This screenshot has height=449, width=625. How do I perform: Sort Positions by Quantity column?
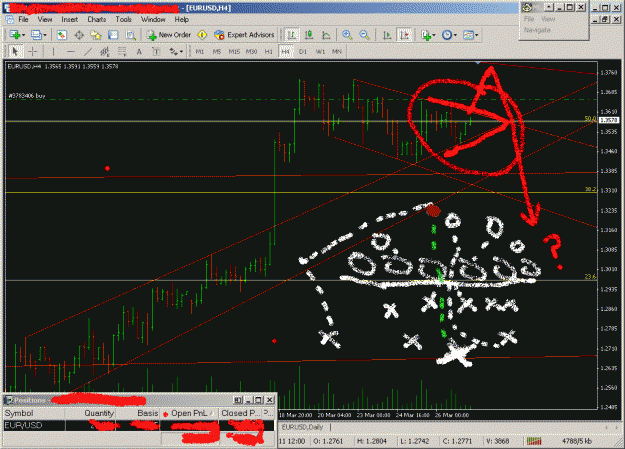(90, 413)
